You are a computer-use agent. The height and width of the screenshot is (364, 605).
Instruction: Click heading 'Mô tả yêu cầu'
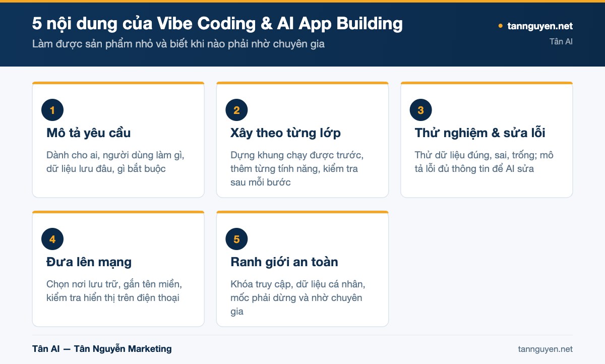click(88, 133)
